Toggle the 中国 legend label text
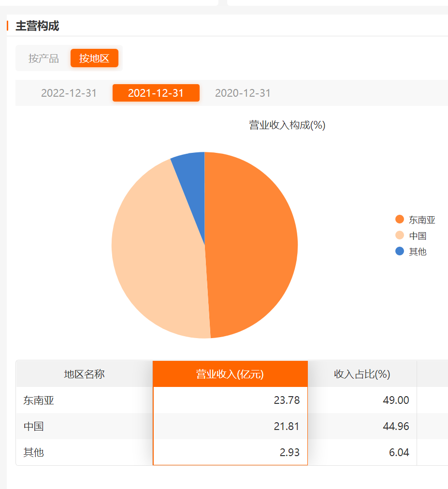Image resolution: width=448 pixels, height=489 pixels. pyautogui.click(x=418, y=236)
